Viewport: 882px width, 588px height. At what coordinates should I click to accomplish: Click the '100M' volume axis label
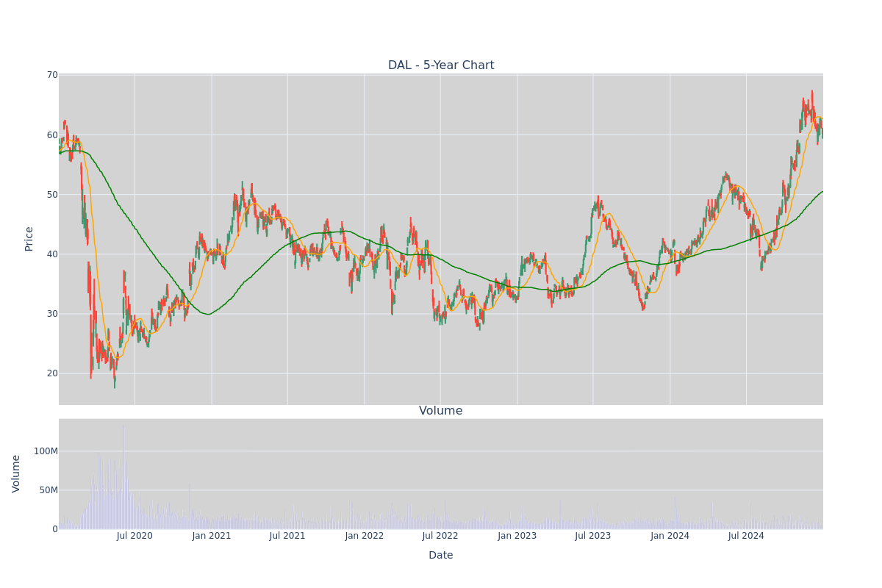(x=46, y=451)
